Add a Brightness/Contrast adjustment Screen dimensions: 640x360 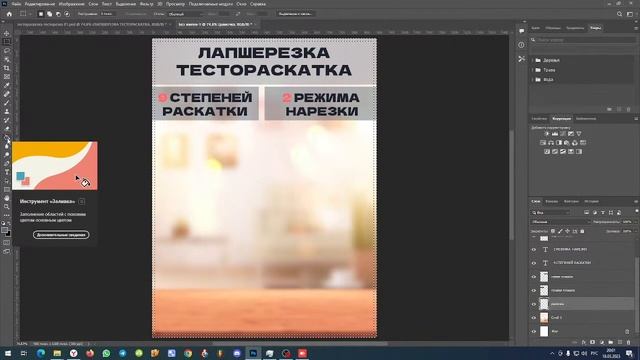click(547, 134)
